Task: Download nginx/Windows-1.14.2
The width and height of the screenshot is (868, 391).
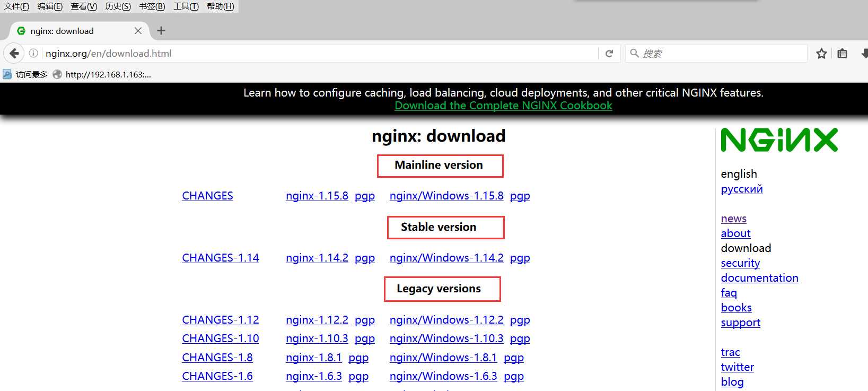Action: [x=446, y=258]
